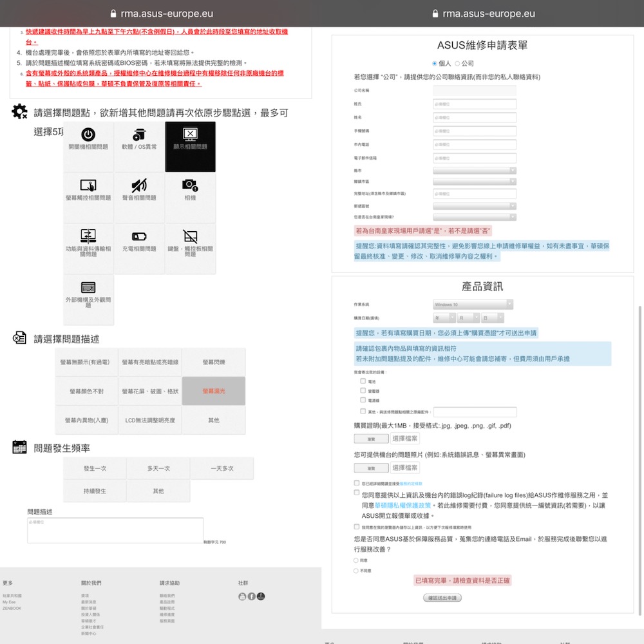
Task: Select 螢幕漏光 description
Action: pos(214,391)
